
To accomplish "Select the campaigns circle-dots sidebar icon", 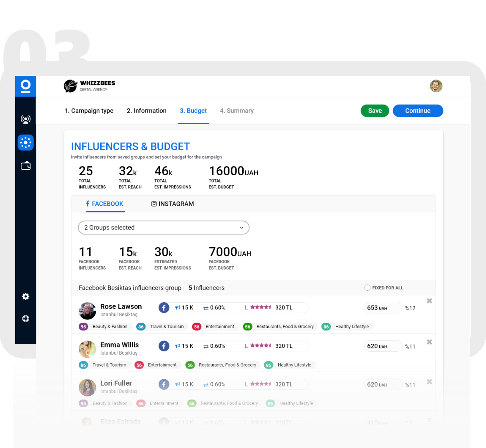I will (x=26, y=143).
